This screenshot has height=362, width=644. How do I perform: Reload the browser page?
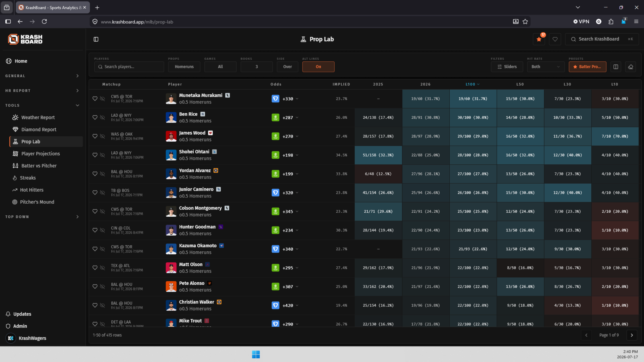click(44, 22)
